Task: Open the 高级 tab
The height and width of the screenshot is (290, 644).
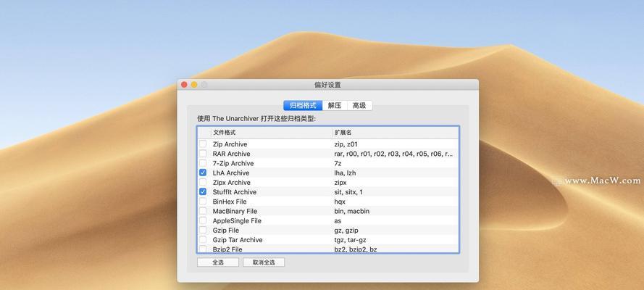Action: pos(359,106)
